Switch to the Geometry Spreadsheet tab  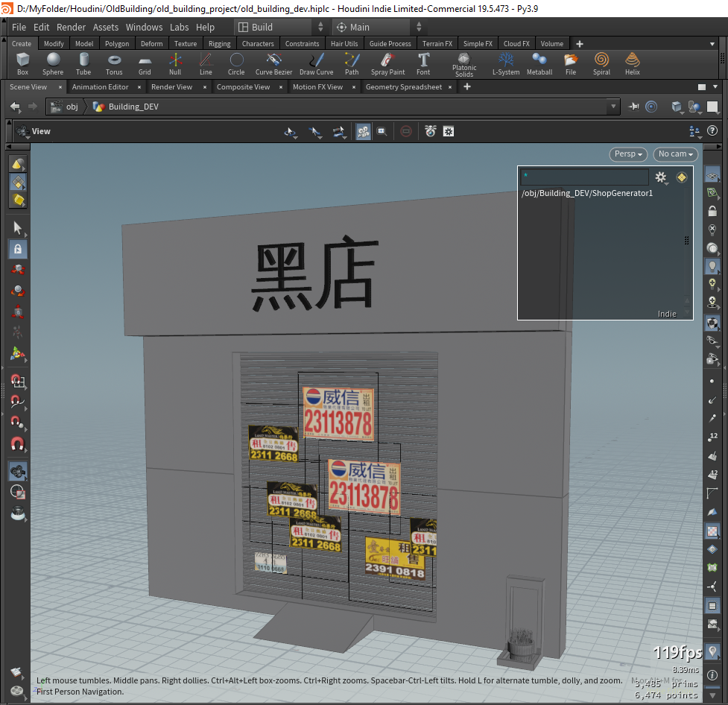(403, 87)
